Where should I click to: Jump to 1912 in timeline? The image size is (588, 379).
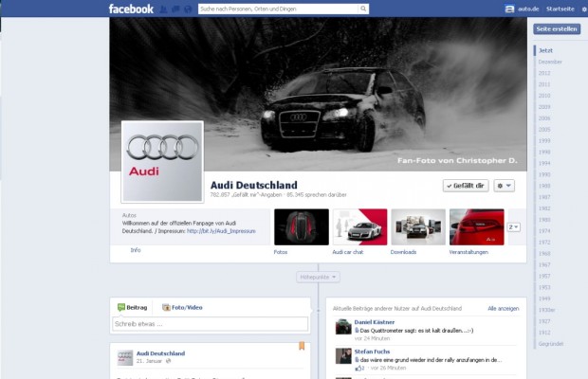click(x=544, y=333)
